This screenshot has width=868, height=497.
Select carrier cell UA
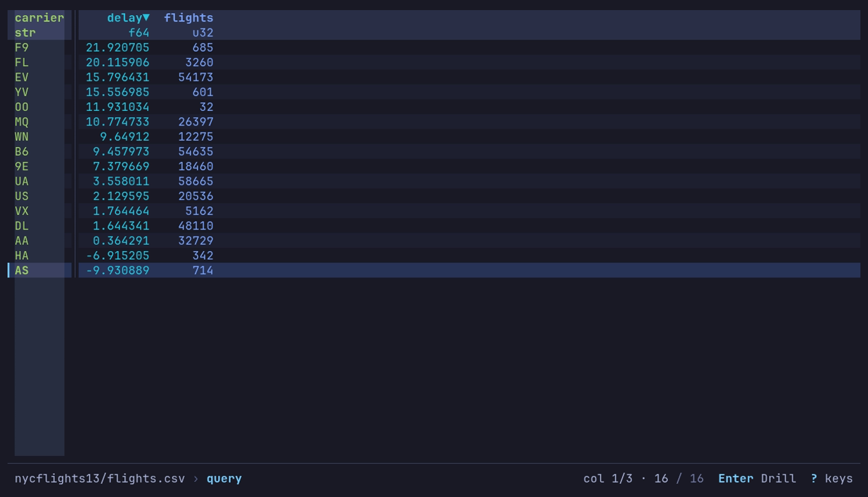point(21,181)
